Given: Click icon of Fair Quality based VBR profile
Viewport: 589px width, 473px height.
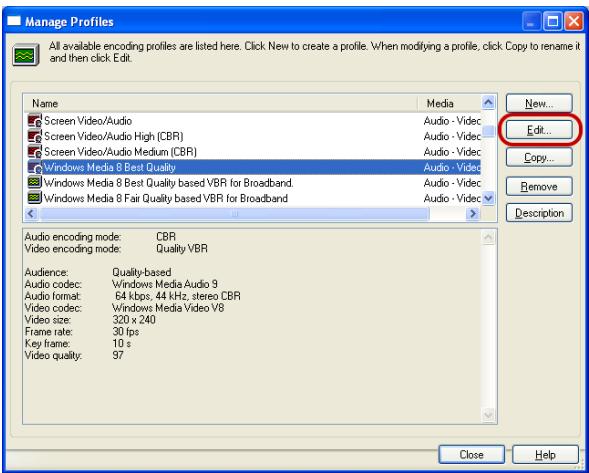Looking at the screenshot, I should pos(35,198).
